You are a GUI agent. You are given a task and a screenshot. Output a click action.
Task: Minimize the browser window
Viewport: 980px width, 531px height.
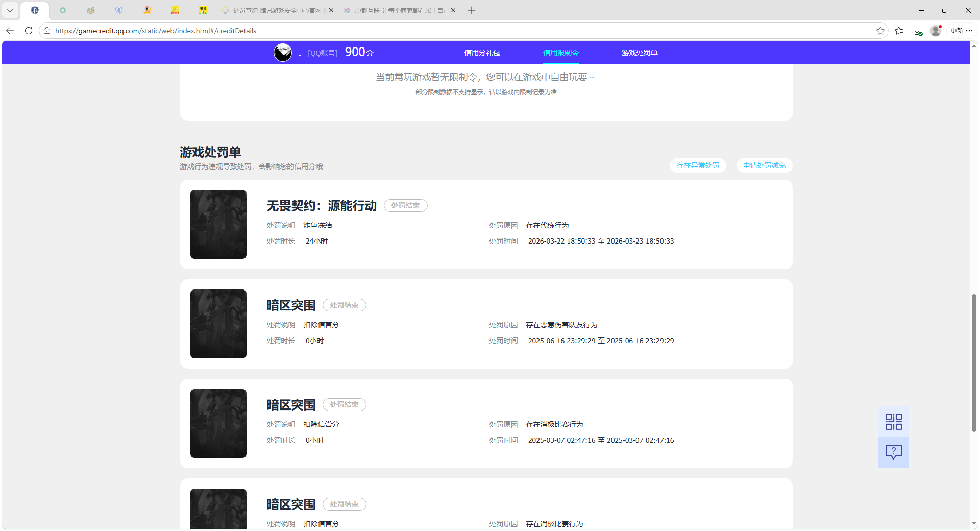(x=921, y=10)
